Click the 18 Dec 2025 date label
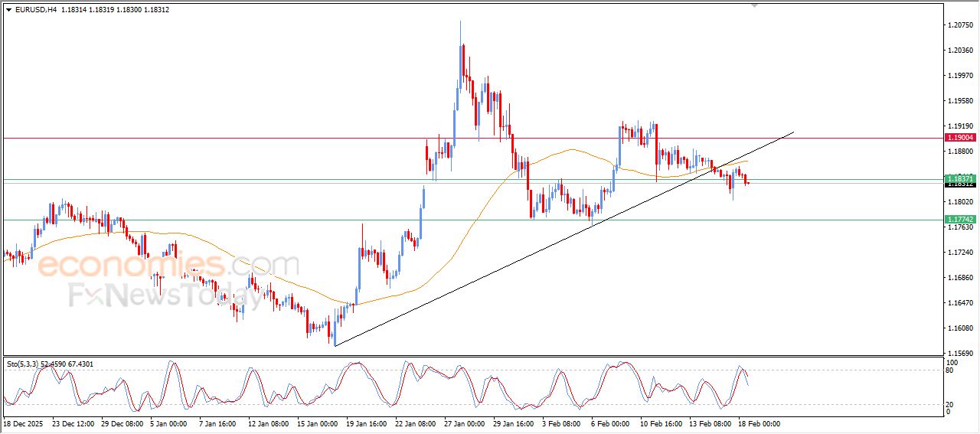The width and height of the screenshot is (980, 434). point(25,423)
